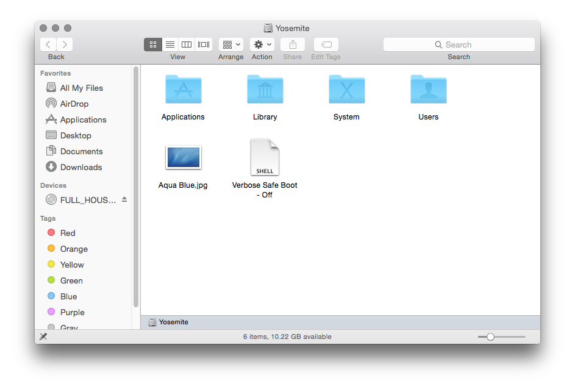Select the Aqua Blue.jpg thumbnail
This screenshot has width=575, height=392.
coord(184,157)
